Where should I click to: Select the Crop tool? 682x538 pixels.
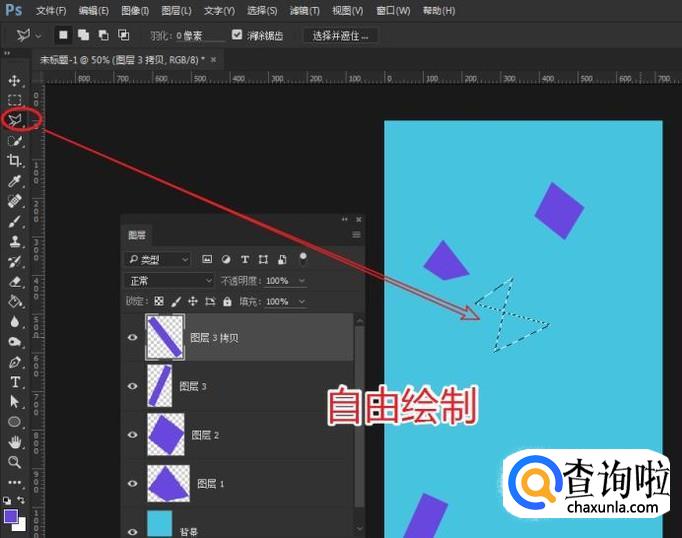pyautogui.click(x=15, y=161)
